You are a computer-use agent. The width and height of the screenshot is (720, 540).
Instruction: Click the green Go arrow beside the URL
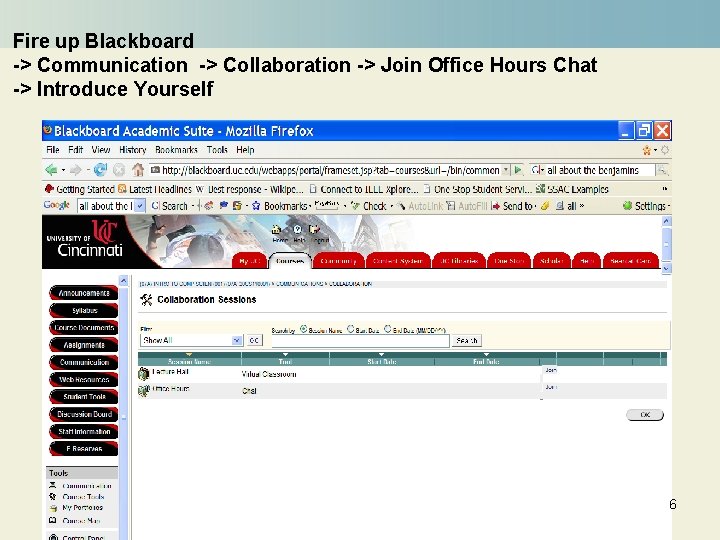[518, 170]
